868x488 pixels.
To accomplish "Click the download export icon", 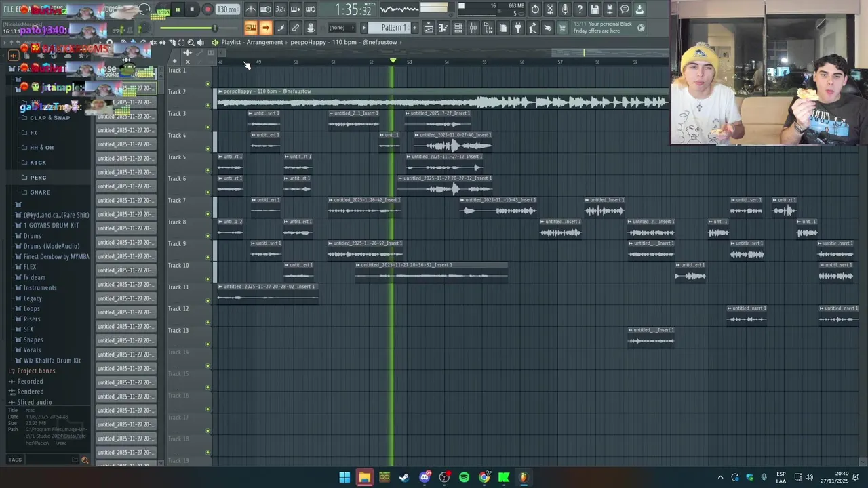I will 639,9.
